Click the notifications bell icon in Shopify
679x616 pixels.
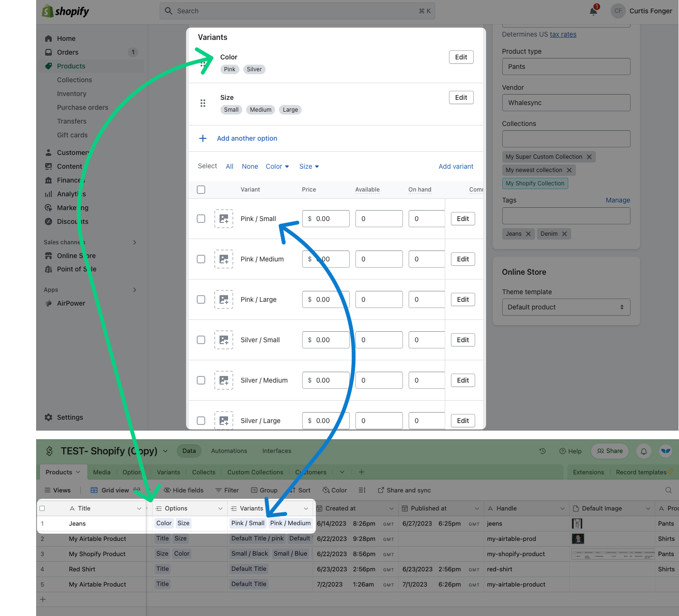[593, 11]
